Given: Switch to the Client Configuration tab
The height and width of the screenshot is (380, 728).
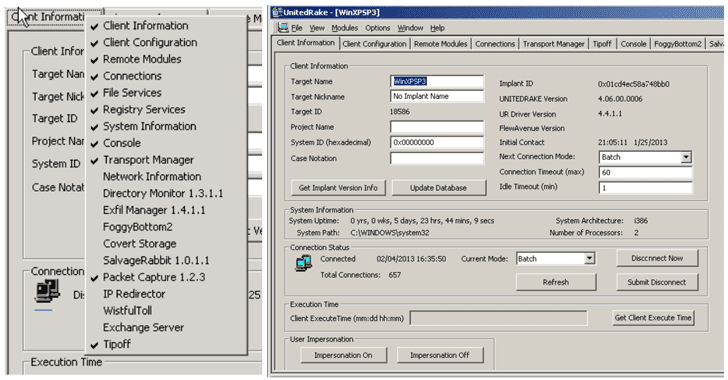Looking at the screenshot, I should [374, 44].
